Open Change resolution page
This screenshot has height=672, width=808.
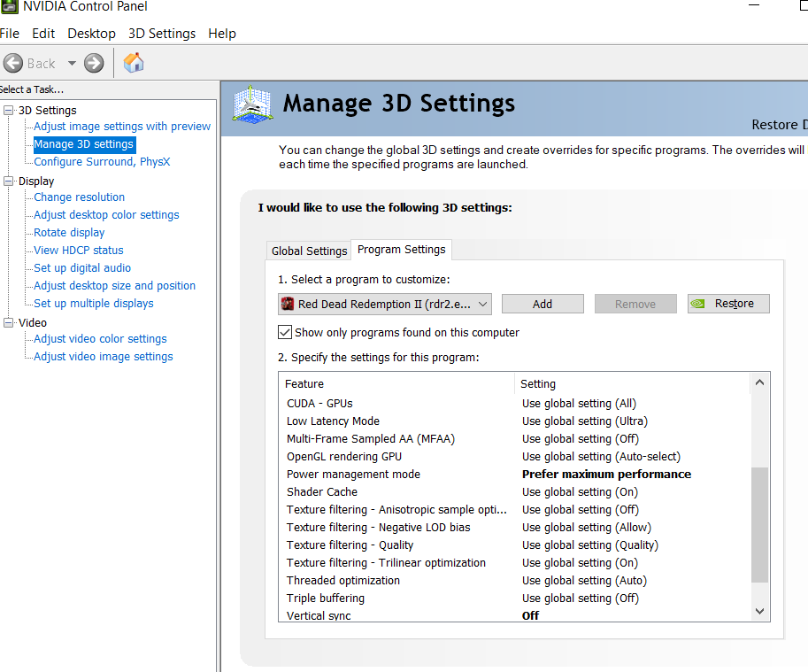click(x=79, y=197)
